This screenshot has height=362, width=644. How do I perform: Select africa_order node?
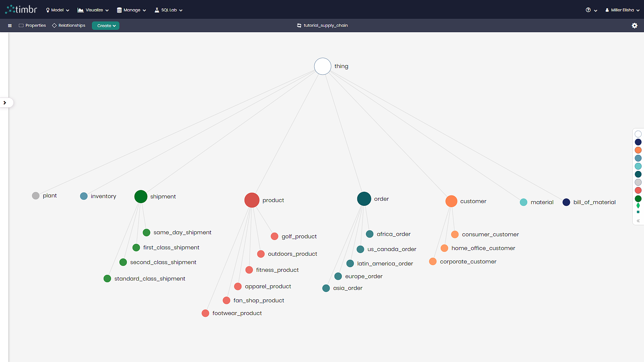click(370, 234)
